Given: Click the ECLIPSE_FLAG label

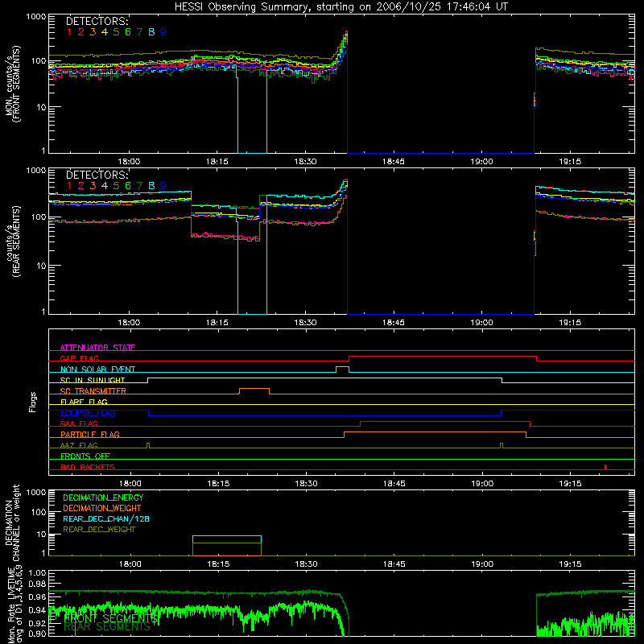Looking at the screenshot, I should pyautogui.click(x=88, y=413).
